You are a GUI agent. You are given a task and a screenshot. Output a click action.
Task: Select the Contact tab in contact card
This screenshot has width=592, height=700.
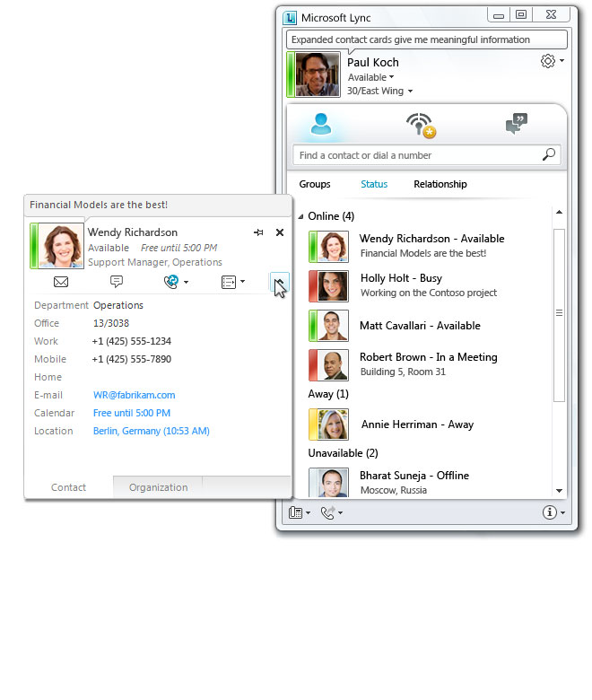tap(68, 487)
